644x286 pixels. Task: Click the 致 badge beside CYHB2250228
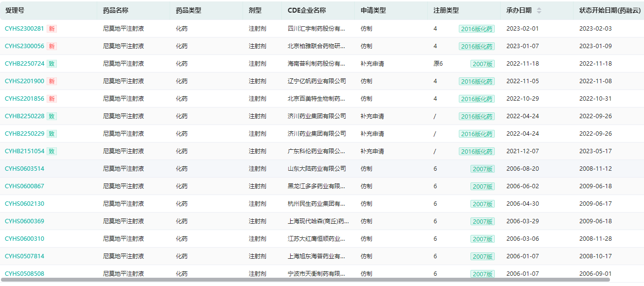pyautogui.click(x=52, y=116)
